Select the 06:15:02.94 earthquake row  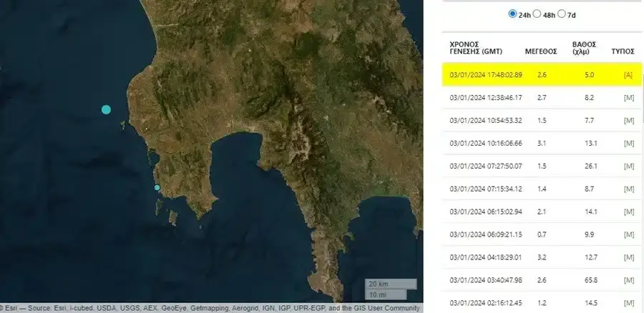(542, 212)
